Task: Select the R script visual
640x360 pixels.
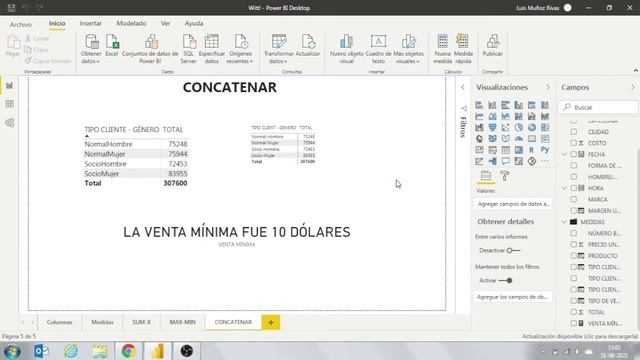Action: point(531,150)
